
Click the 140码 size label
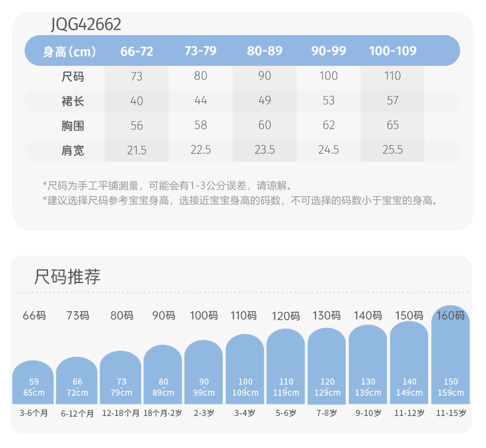368,316
